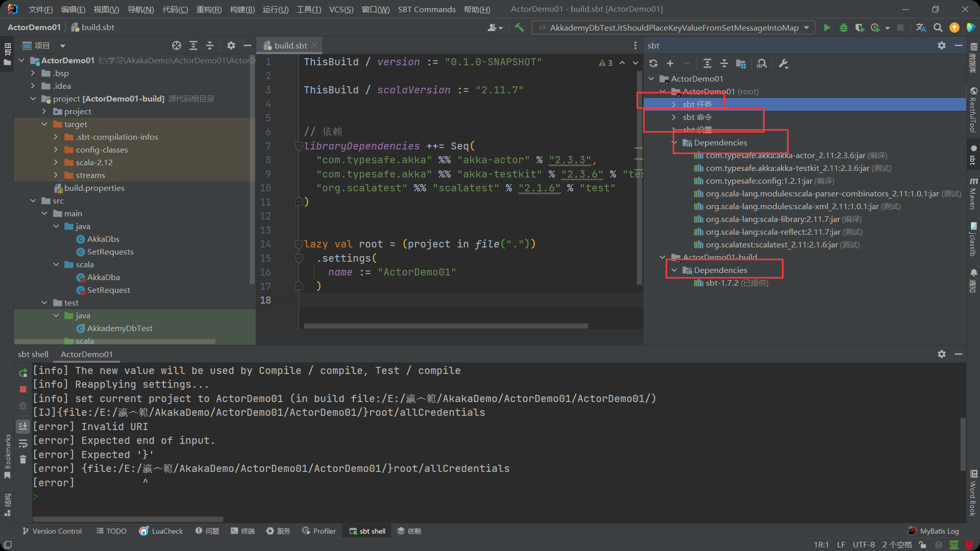Open 重构(R) menu

click(209, 9)
